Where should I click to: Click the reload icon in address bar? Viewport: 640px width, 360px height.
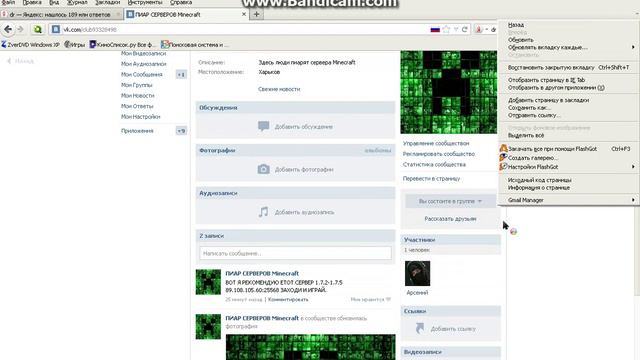tap(464, 29)
